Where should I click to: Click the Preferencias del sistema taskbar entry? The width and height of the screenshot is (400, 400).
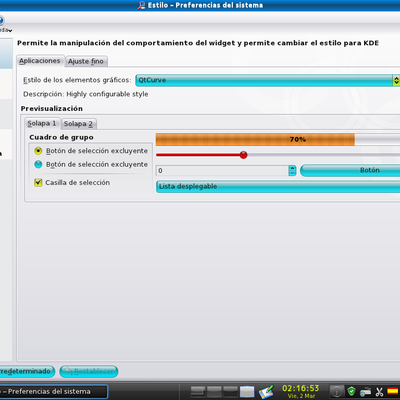pos(53,391)
